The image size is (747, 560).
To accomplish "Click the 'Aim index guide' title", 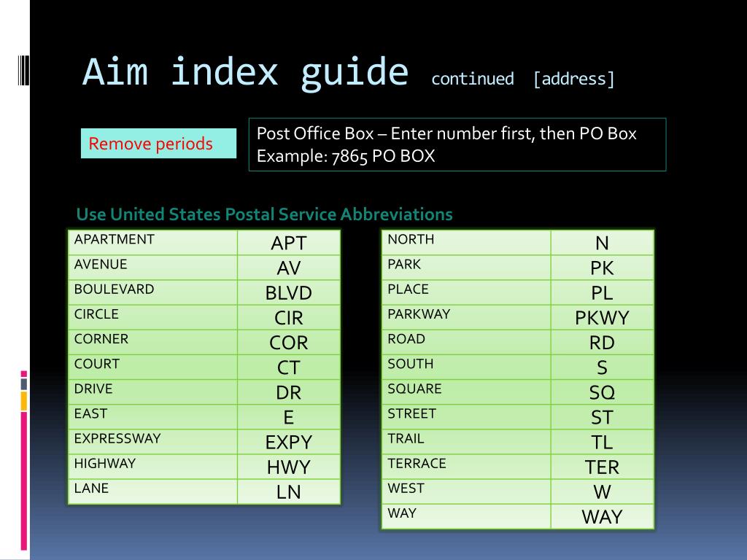I will 245,72.
